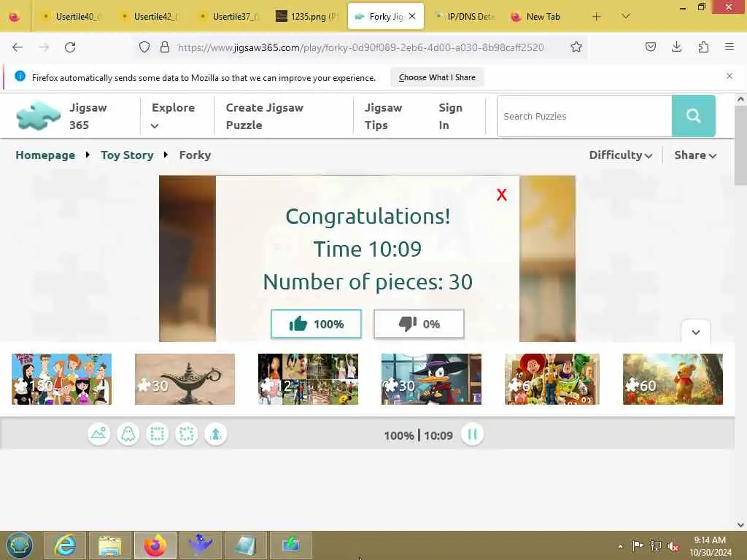Click the muted volume tray icon
Image resolution: width=747 pixels, height=560 pixels.
pos(673,546)
